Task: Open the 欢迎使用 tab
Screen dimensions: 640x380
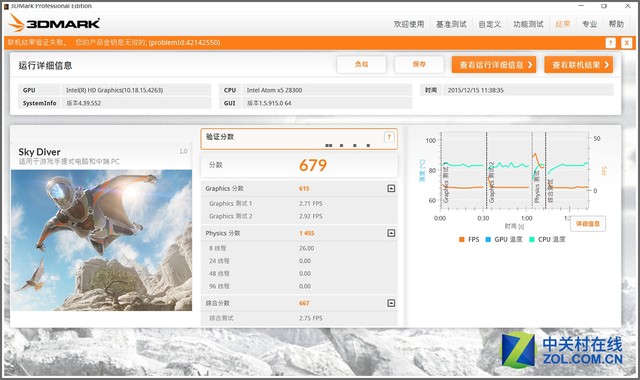Action: click(409, 24)
